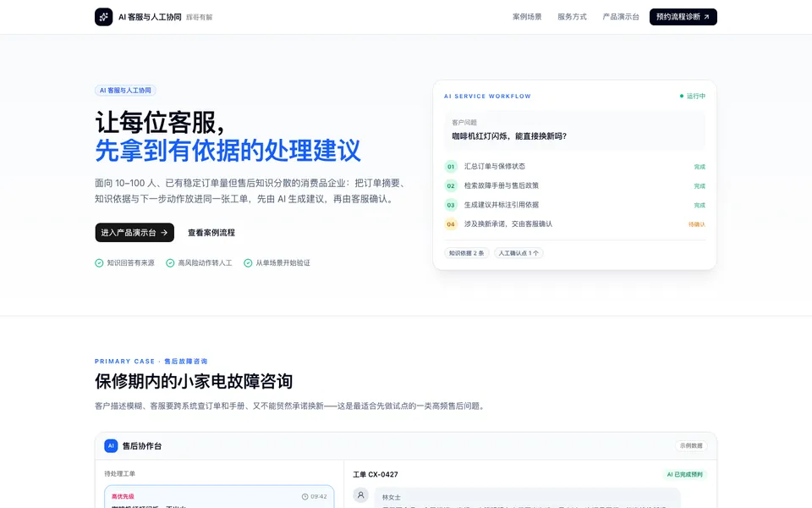Click the 知识依据 2 条 tag
812x508 pixels.
point(466,253)
